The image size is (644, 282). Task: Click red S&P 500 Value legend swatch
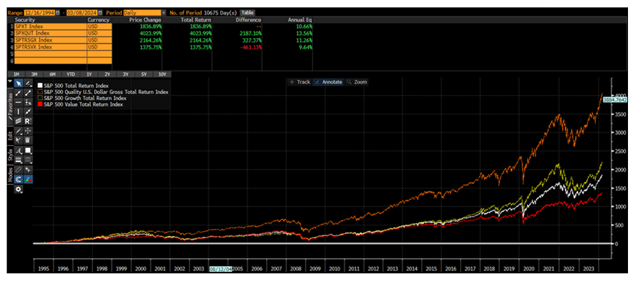[40, 105]
